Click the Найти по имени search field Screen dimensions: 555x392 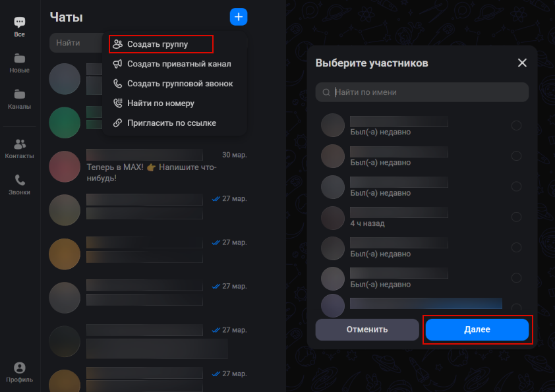[422, 92]
